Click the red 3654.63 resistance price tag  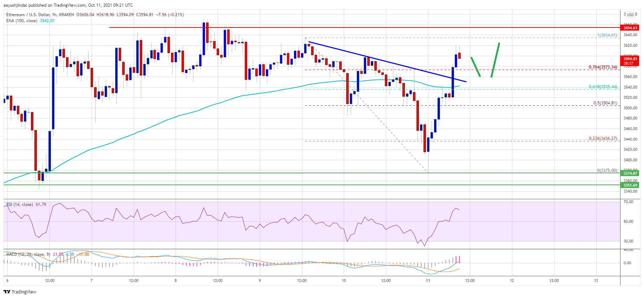pos(630,27)
